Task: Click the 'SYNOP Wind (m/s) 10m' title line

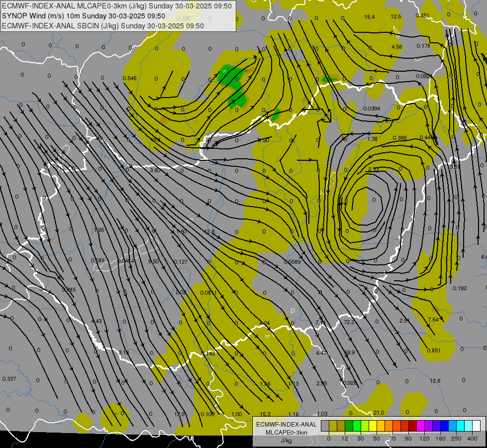Action: (84, 16)
